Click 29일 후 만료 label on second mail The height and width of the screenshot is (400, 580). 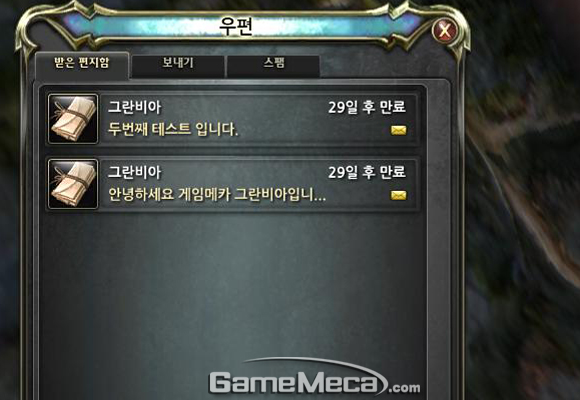pos(367,172)
